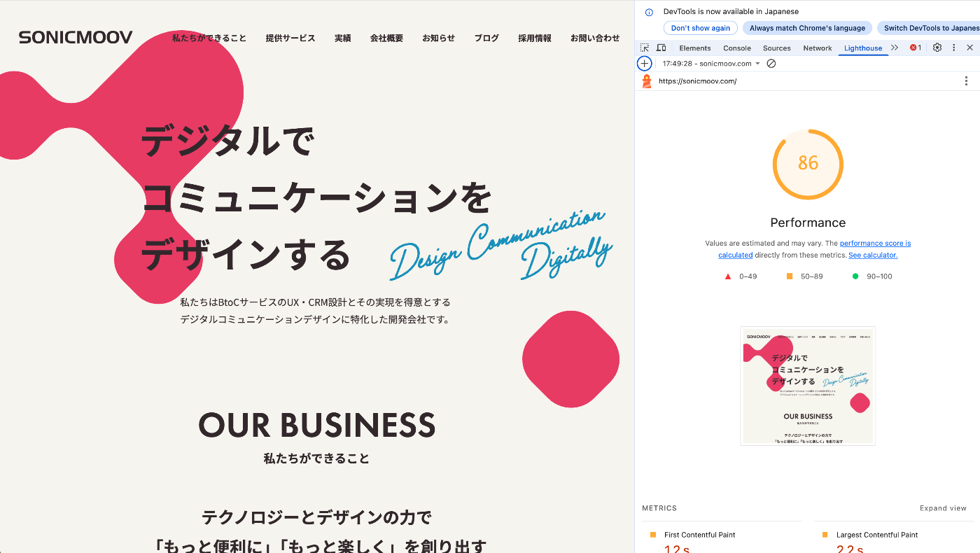Open the 17:49:28 sonicmoov.com report dropdown
Screen dimensions: 980x553
(x=711, y=63)
